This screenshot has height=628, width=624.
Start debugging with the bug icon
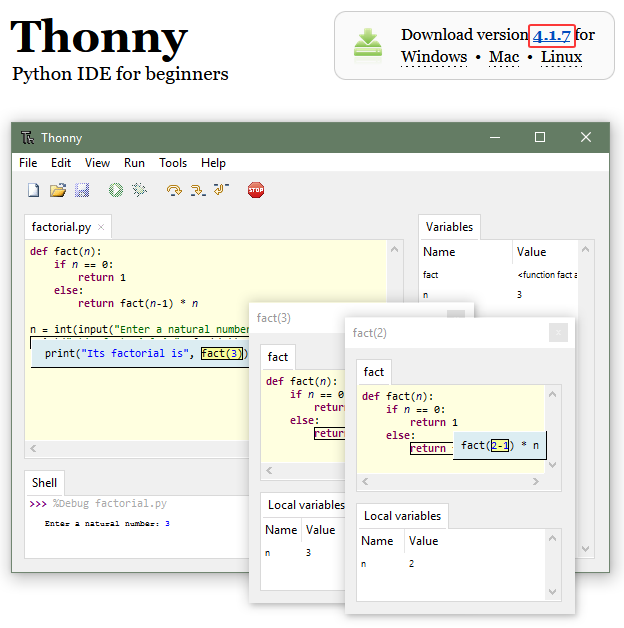(139, 190)
